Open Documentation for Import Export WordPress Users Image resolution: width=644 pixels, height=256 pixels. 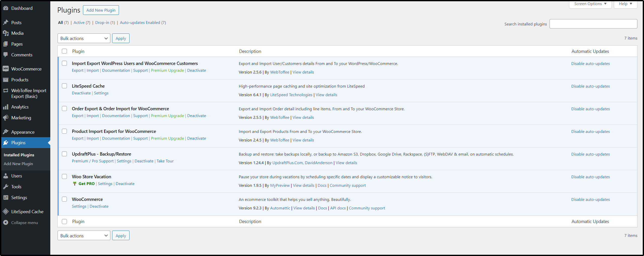116,70
